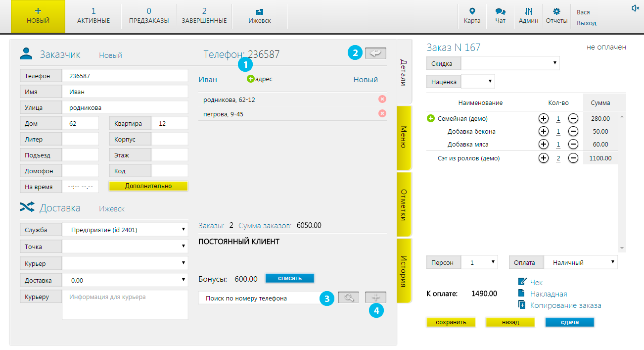Image resolution: width=644 pixels, height=350 pixels.
Task: Click the back arrow button near phone header
Action: coord(375,53)
